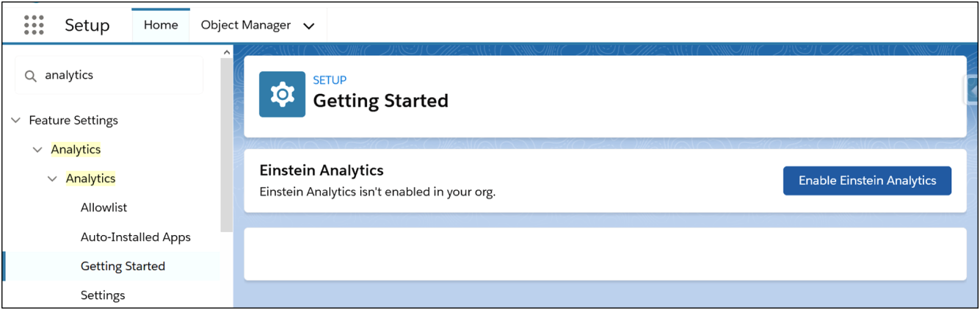Switch to the Home tab
Image resolution: width=980 pixels, height=310 pixels.
point(161,25)
